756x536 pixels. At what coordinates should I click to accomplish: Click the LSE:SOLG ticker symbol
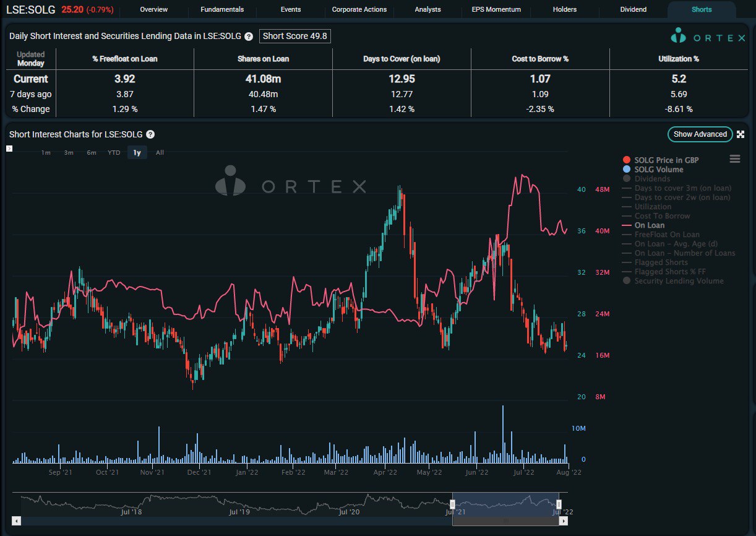click(30, 10)
